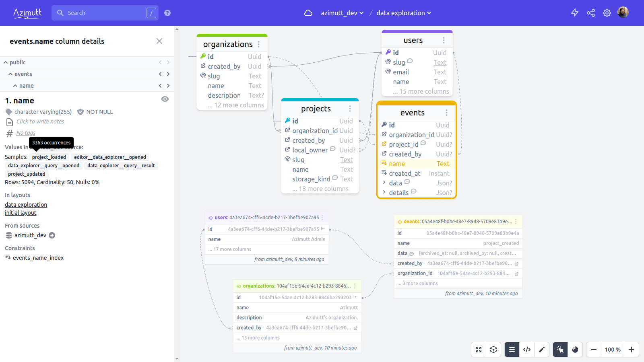Activate the cursor select tool
This screenshot has width=644, height=362.
click(x=560, y=350)
